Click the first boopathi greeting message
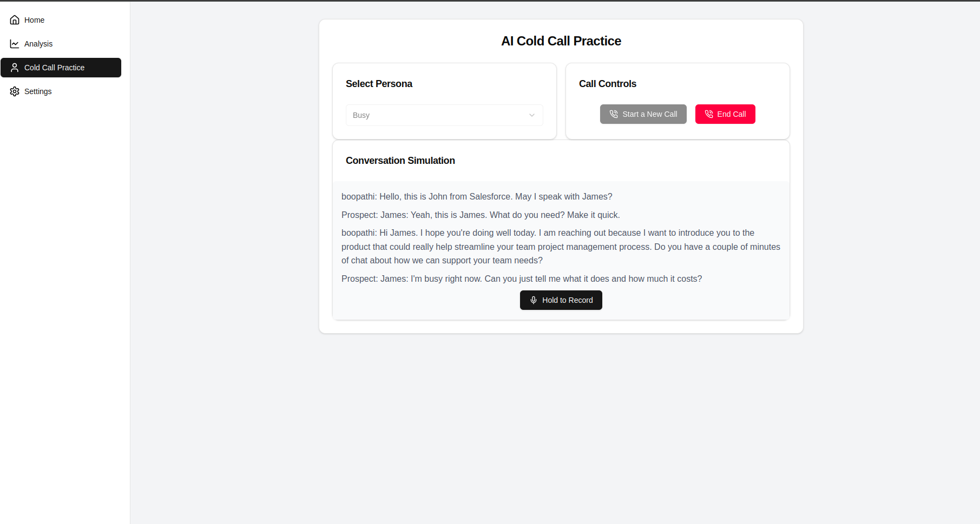The width and height of the screenshot is (980, 524). [x=477, y=197]
